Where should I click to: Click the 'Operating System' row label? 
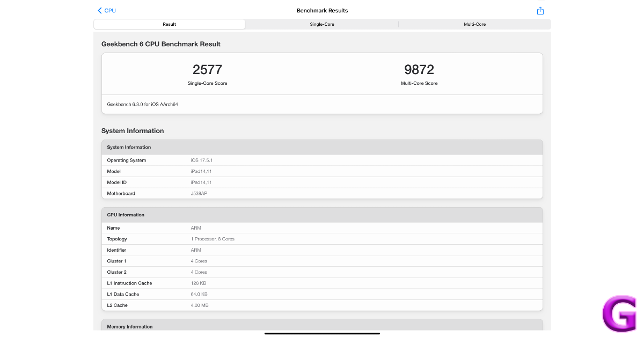click(127, 160)
